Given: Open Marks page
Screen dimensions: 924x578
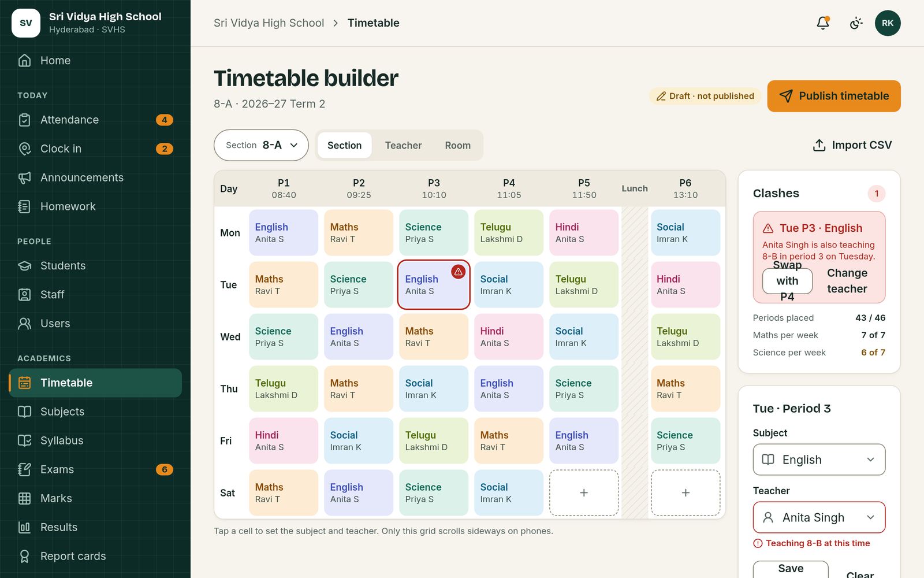Looking at the screenshot, I should pyautogui.click(x=95, y=498).
